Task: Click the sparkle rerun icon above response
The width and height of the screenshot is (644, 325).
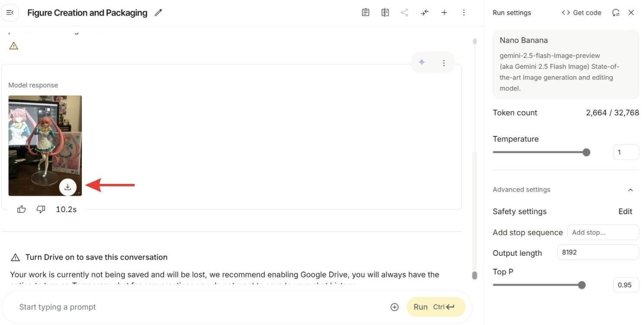Action: (x=422, y=62)
